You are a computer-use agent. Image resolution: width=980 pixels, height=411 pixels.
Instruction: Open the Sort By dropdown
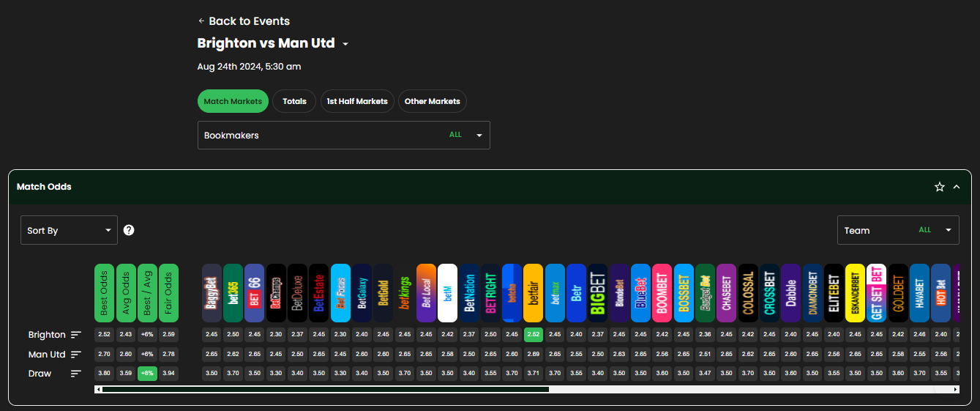69,230
